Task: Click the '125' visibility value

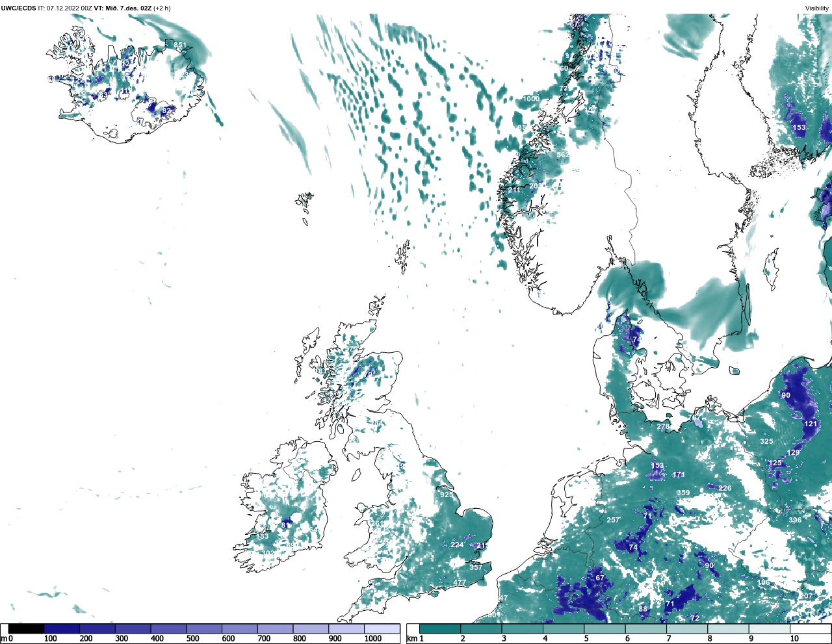Action: click(775, 463)
